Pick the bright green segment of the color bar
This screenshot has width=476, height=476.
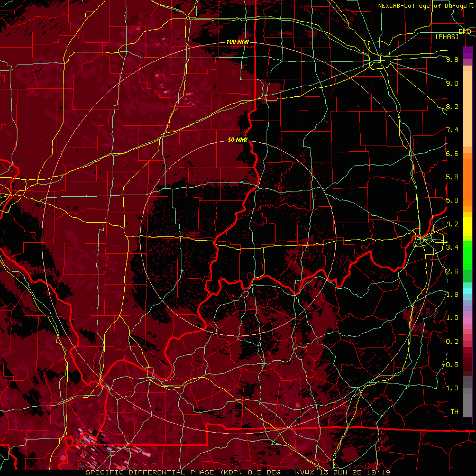pos(467,256)
